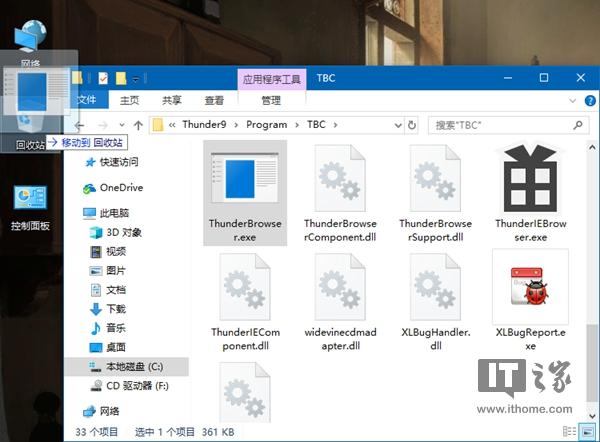Image resolution: width=600 pixels, height=442 pixels.
Task: Switch to large icons view layout
Action: (587, 431)
